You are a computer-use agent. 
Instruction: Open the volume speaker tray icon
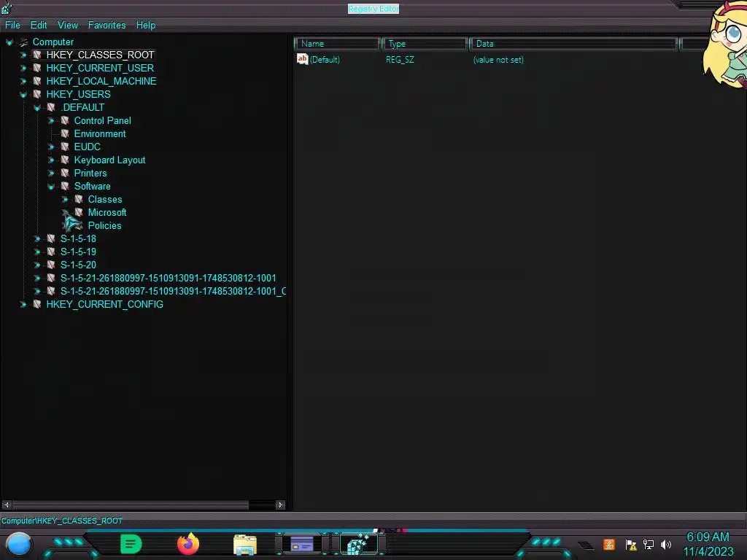tap(666, 544)
